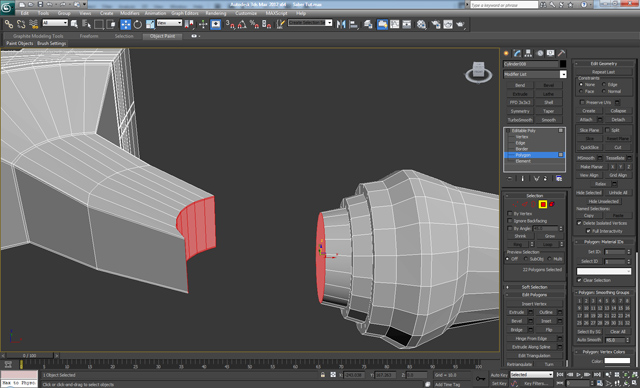Open the Modifiers menu
The image size is (640, 388).
tap(130, 13)
